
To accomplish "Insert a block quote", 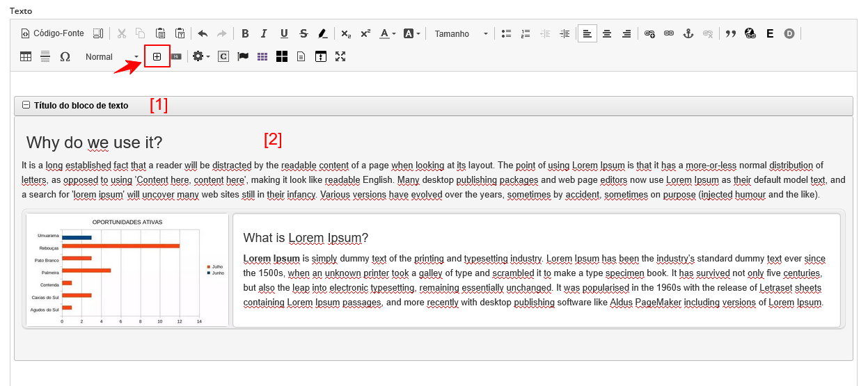I will tap(731, 33).
